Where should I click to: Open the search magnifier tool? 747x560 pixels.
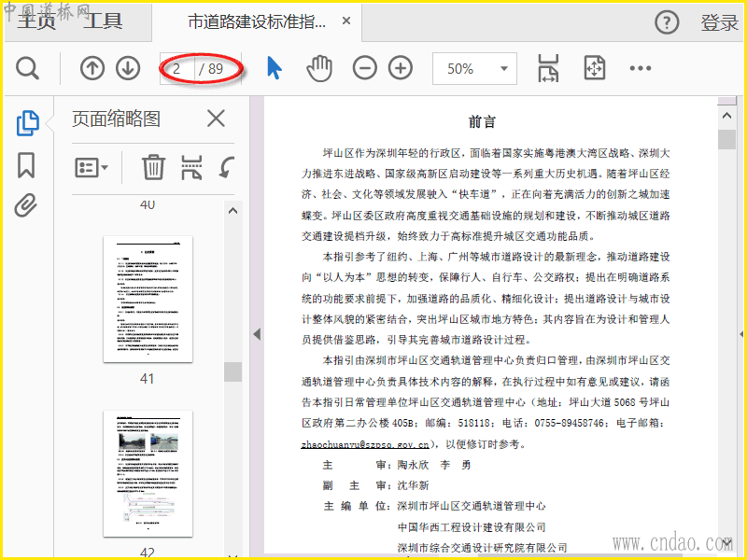tap(27, 68)
